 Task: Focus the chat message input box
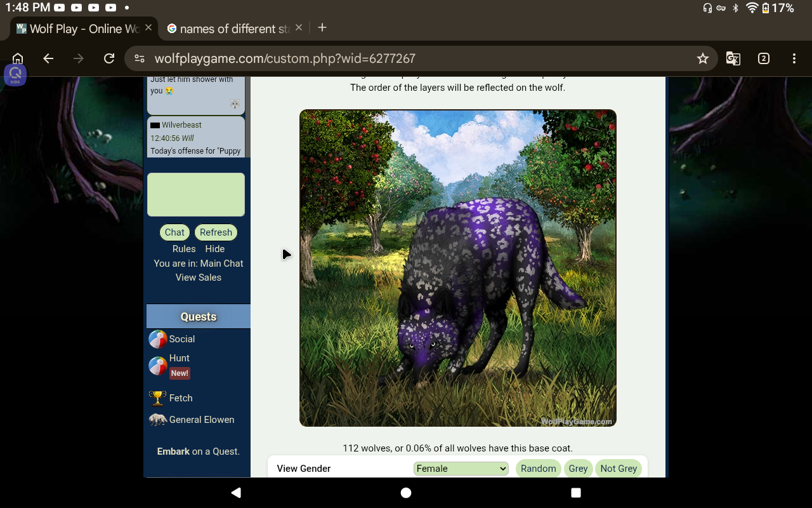click(196, 195)
